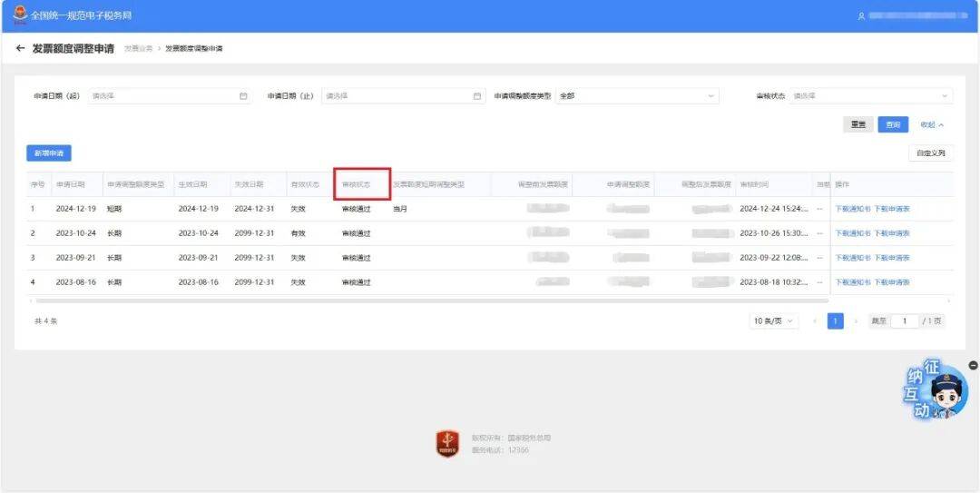Click the 跳至 page number input field
This screenshot has height=493, width=980.
point(905,321)
